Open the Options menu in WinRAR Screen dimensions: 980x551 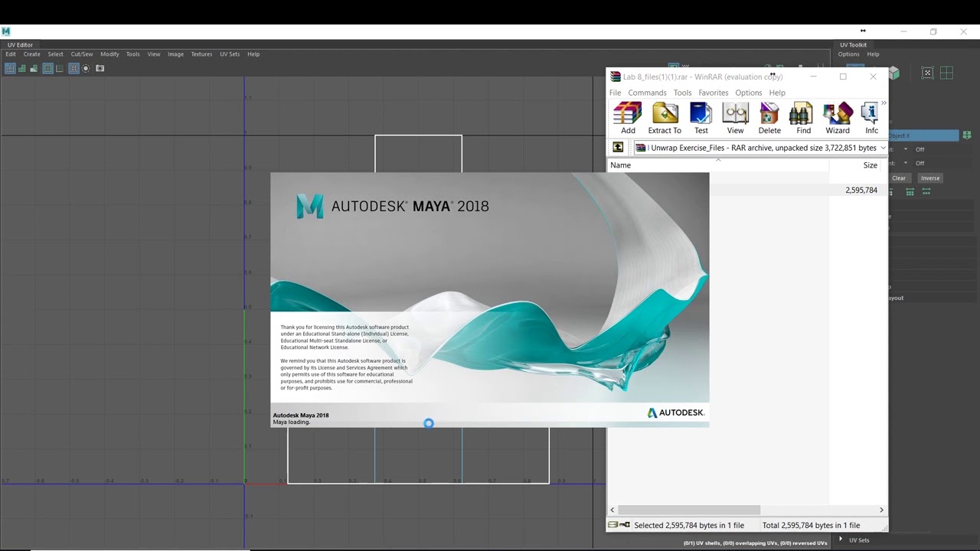point(749,93)
